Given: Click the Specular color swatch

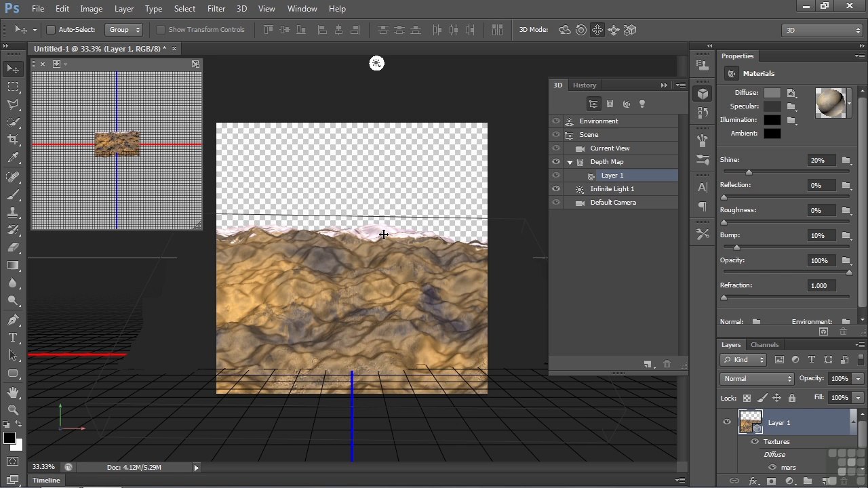Looking at the screenshot, I should pos(772,106).
